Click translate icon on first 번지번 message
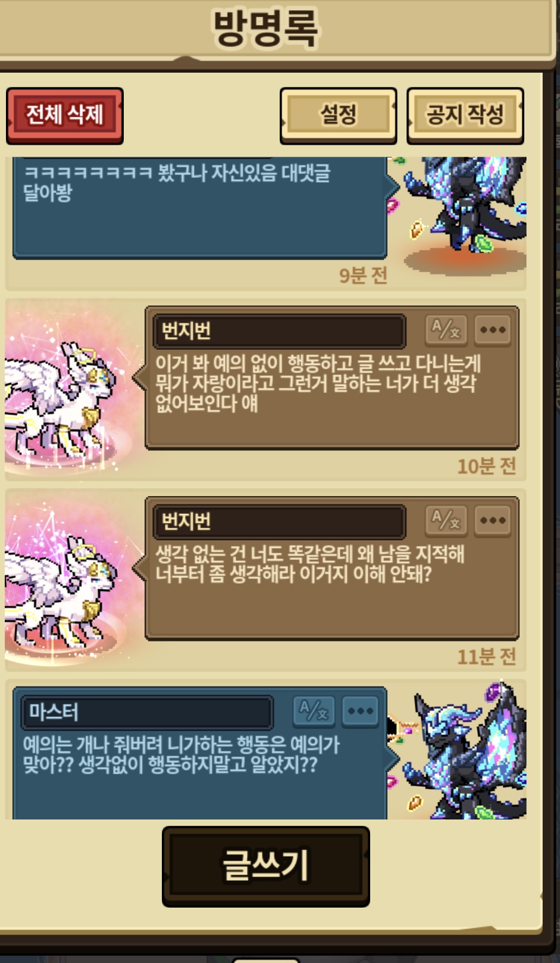This screenshot has height=963, width=560. pyautogui.click(x=446, y=330)
